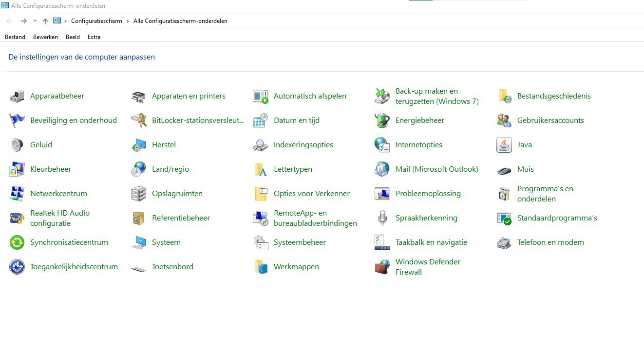This screenshot has width=644, height=340.
Task: Click the Alle Configuratiescherm-onderdelen breadcrumb segment
Action: click(180, 21)
